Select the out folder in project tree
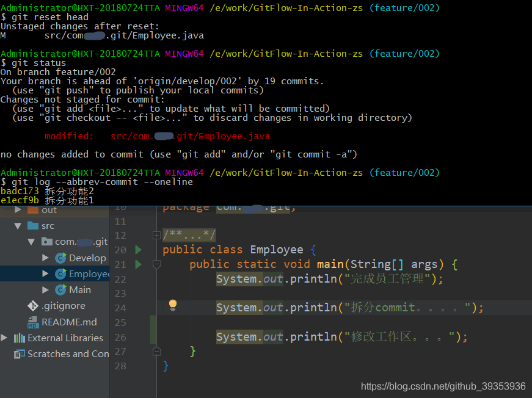 49,210
